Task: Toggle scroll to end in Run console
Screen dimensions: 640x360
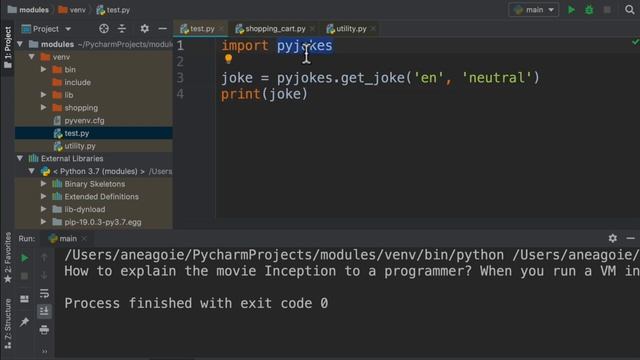Action: coord(44,311)
